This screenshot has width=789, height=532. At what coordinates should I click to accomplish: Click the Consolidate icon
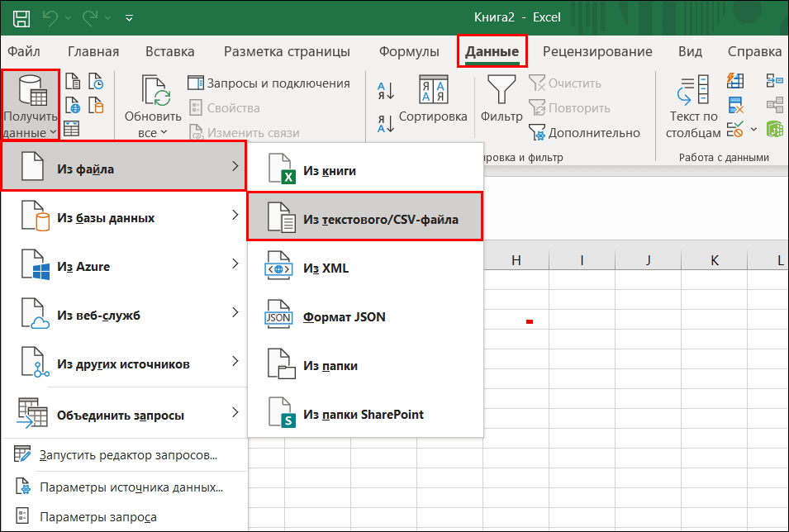coord(774,80)
